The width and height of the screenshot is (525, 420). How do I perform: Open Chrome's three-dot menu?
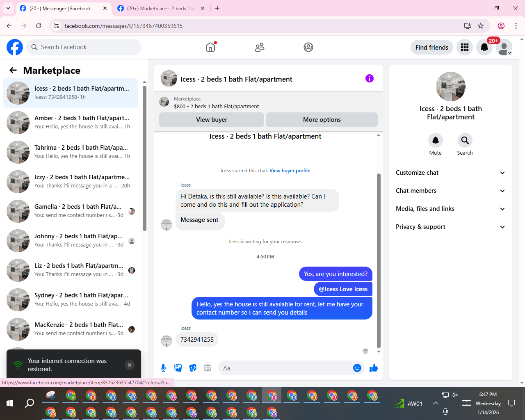point(516,26)
